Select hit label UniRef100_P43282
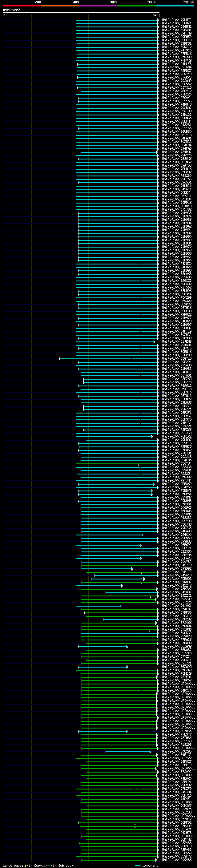Viewport: 197px width, 868px height. click(177, 518)
